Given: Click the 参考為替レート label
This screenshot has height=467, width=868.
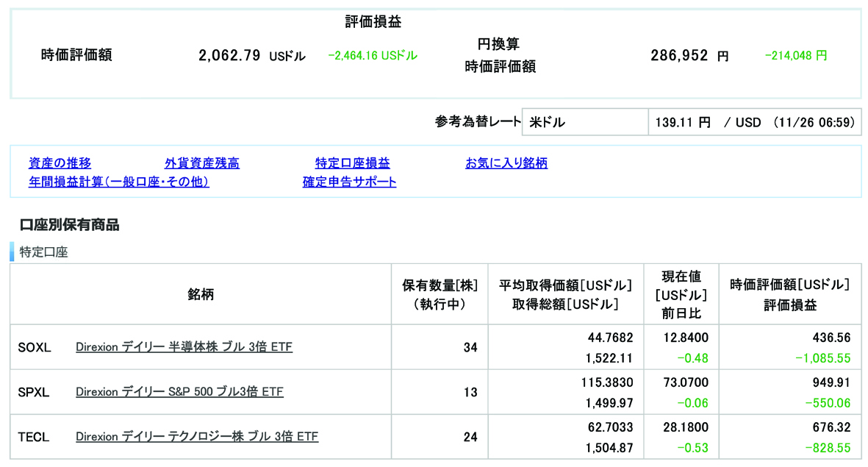Looking at the screenshot, I should [x=478, y=121].
